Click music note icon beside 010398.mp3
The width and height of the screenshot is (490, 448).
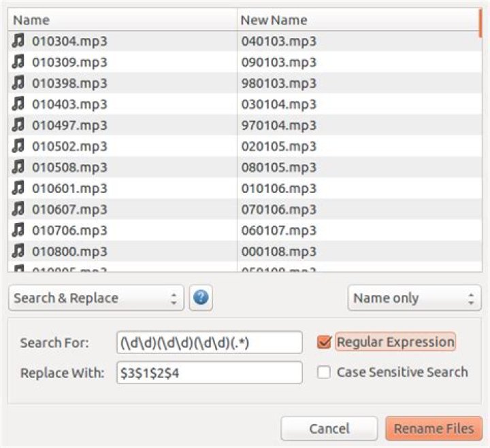point(18,83)
